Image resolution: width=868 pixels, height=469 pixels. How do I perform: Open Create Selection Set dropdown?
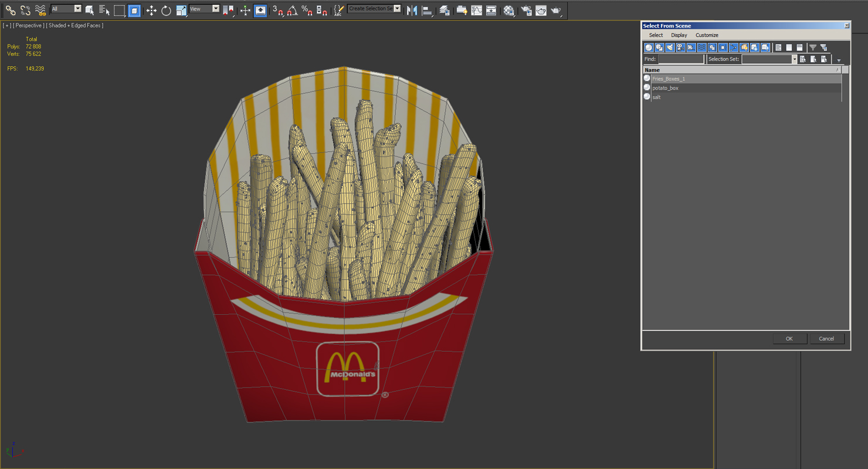[x=374, y=9]
